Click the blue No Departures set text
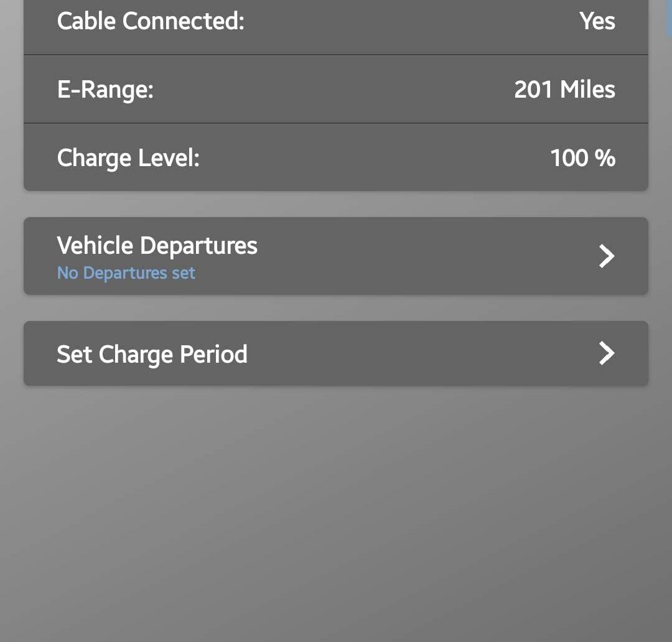Viewport: 672px width, 642px height. click(126, 273)
